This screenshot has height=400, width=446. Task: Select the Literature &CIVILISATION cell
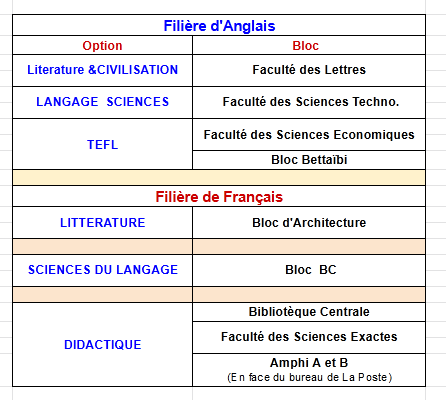pyautogui.click(x=102, y=70)
